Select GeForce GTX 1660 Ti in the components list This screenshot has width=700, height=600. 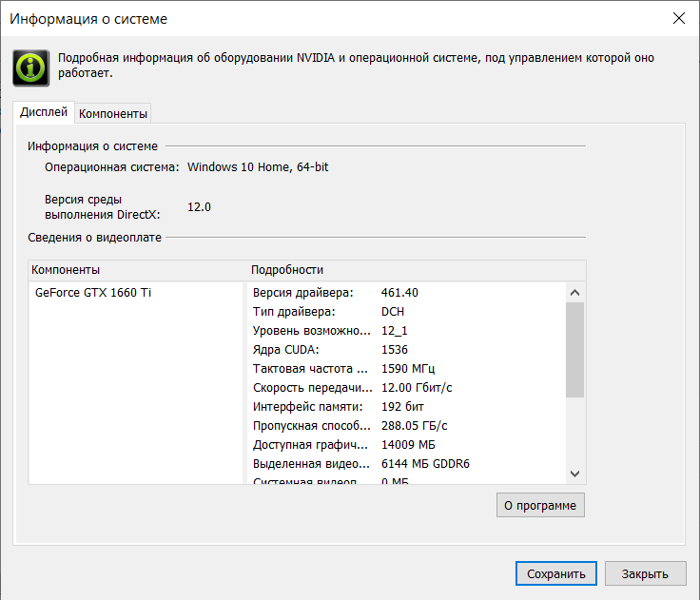(93, 293)
